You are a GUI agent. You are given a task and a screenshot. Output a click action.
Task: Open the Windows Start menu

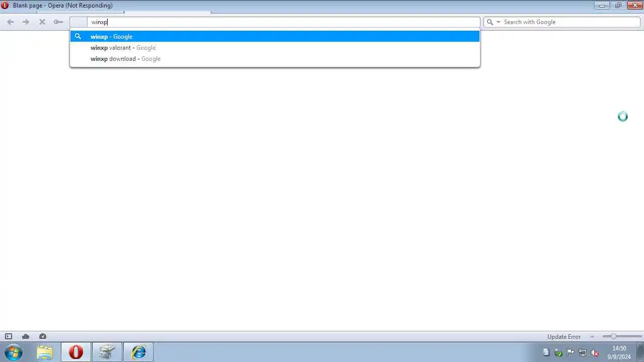point(14,352)
